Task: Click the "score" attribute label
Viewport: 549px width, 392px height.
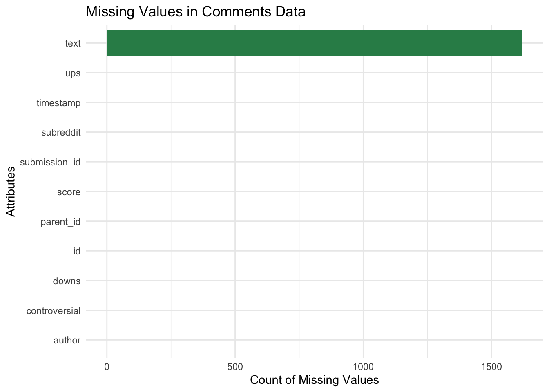Action: (x=69, y=192)
